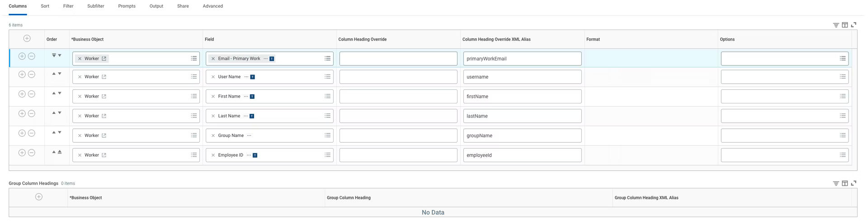Move the Employee ID row to top
868x224 pixels.
[x=60, y=152]
